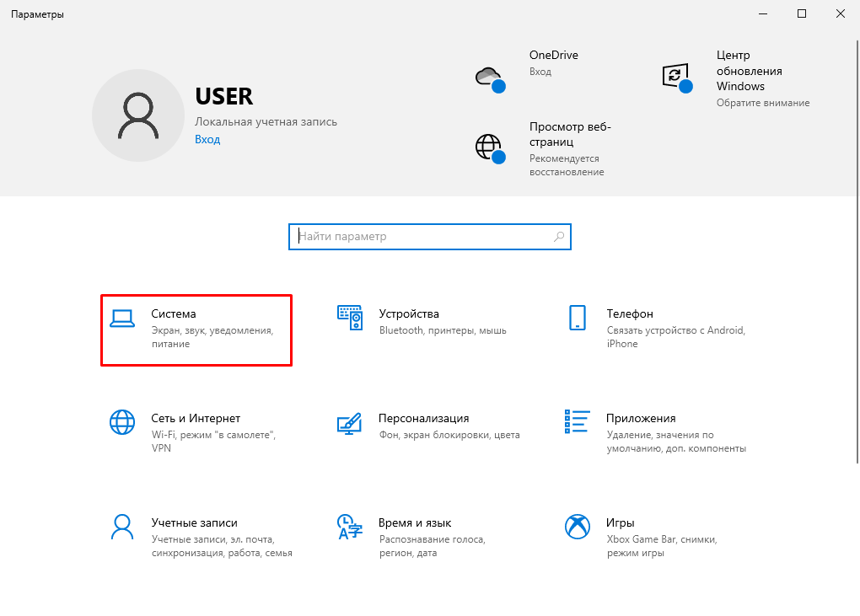Click 'Удаление, значения по умолчанию' description
Image resolution: width=860 pixels, height=616 pixels.
676,442
